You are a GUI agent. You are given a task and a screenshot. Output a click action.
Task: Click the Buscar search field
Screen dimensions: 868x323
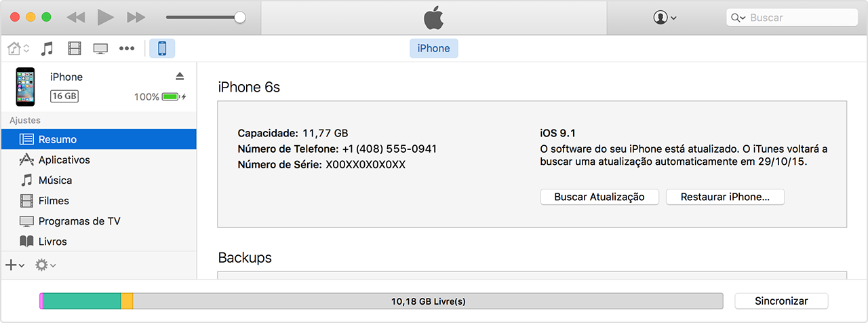791,18
